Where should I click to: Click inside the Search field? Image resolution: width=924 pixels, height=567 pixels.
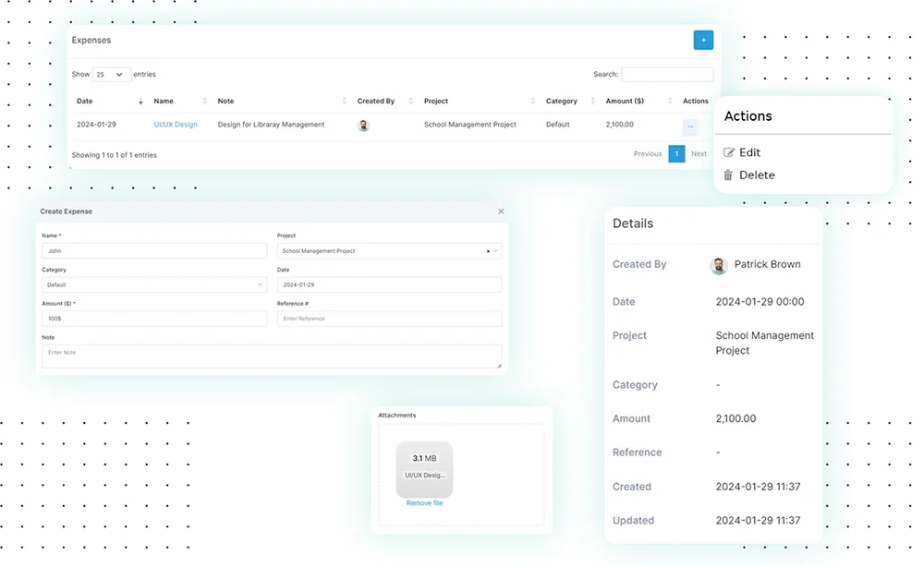click(666, 74)
